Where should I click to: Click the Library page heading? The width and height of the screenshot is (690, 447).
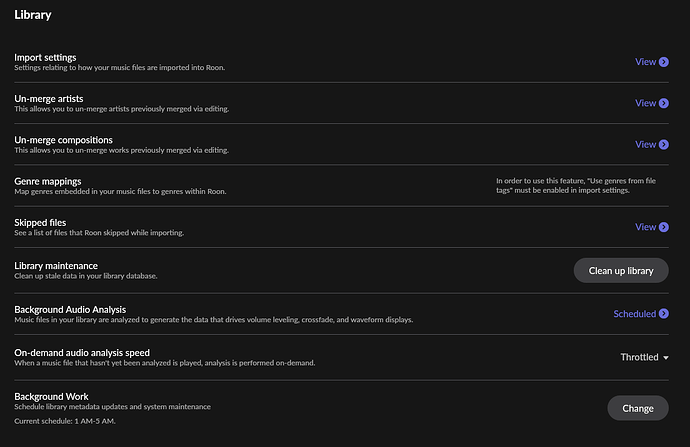33,15
